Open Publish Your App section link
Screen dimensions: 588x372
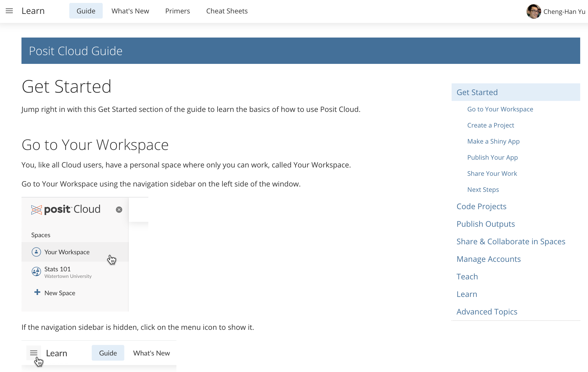pyautogui.click(x=492, y=157)
